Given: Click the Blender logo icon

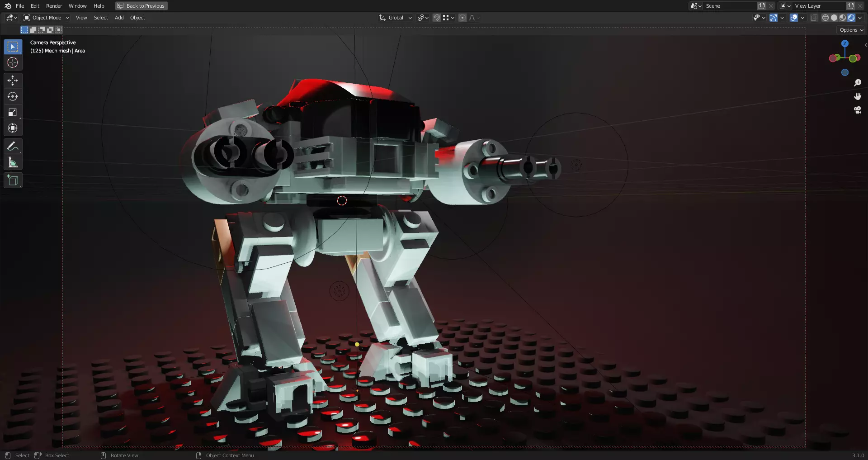Looking at the screenshot, I should tap(8, 6).
